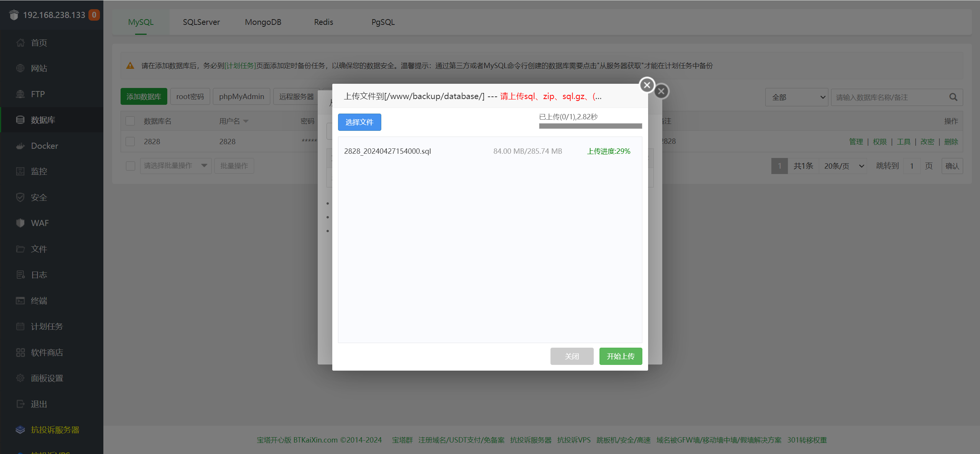
Task: Toggle the bottom batch operation checkbox
Action: 130,166
